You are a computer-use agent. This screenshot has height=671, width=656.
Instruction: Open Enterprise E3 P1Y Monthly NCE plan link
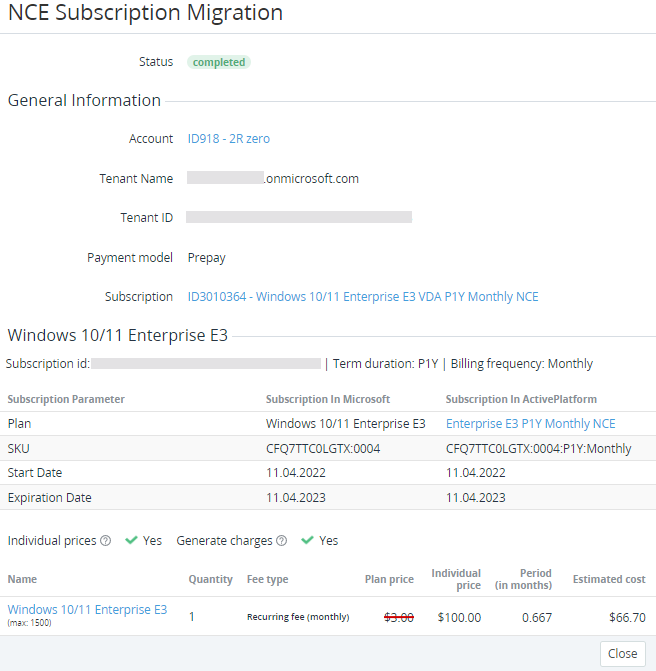531,424
